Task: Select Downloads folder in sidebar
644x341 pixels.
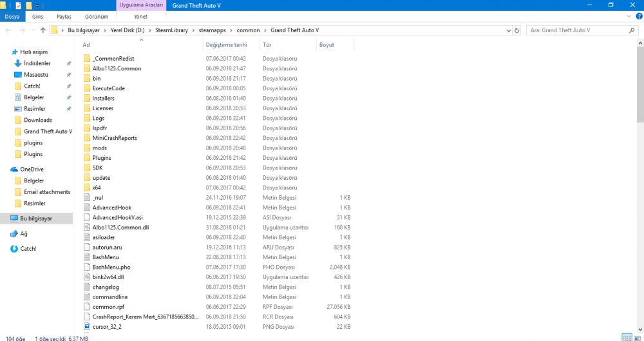Action: pyautogui.click(x=33, y=120)
